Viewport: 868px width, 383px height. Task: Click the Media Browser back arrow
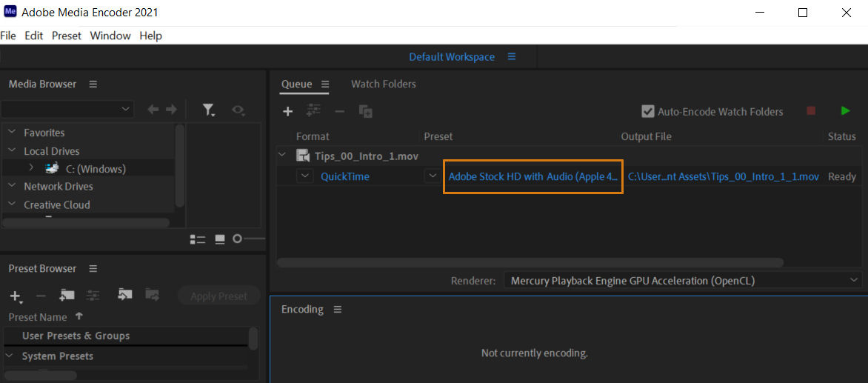point(153,110)
